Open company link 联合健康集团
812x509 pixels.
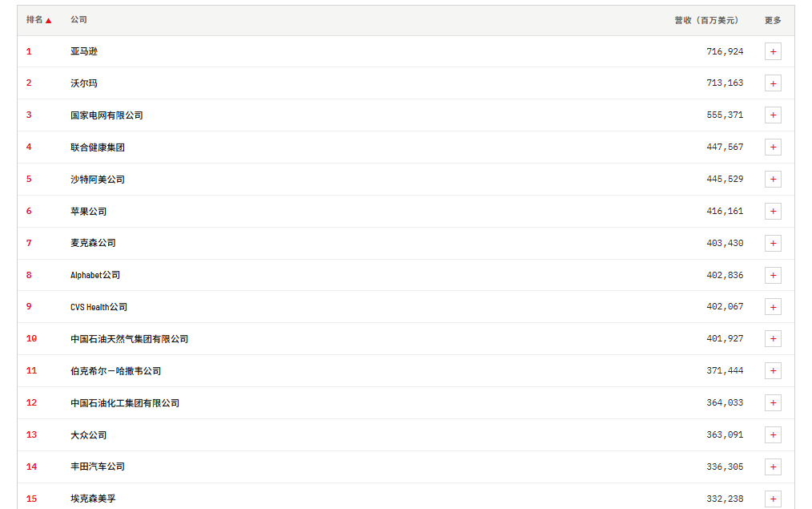(x=98, y=147)
